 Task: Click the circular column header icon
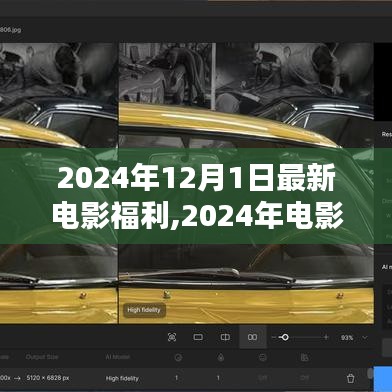point(178,358)
